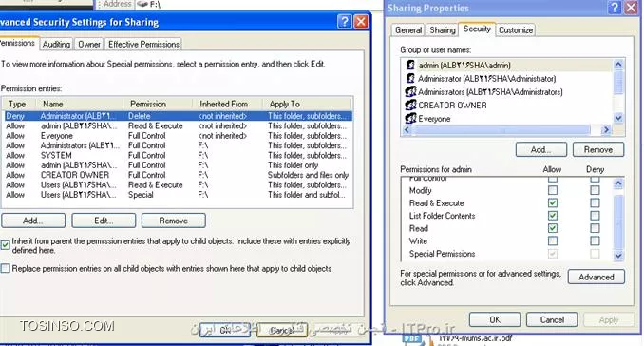Click the up arrow of the permissions list scrollbar

click(x=618, y=183)
